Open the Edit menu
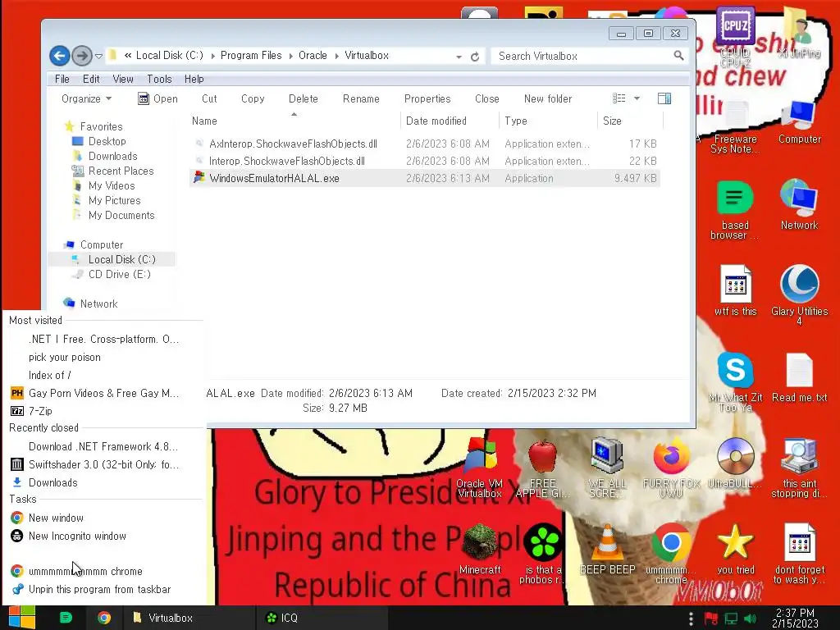 (91, 79)
